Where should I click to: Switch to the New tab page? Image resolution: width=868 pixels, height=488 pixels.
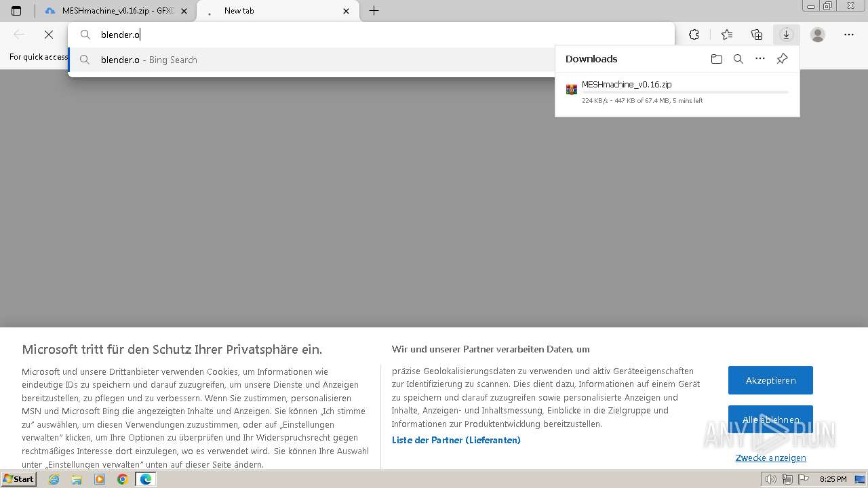[278, 11]
